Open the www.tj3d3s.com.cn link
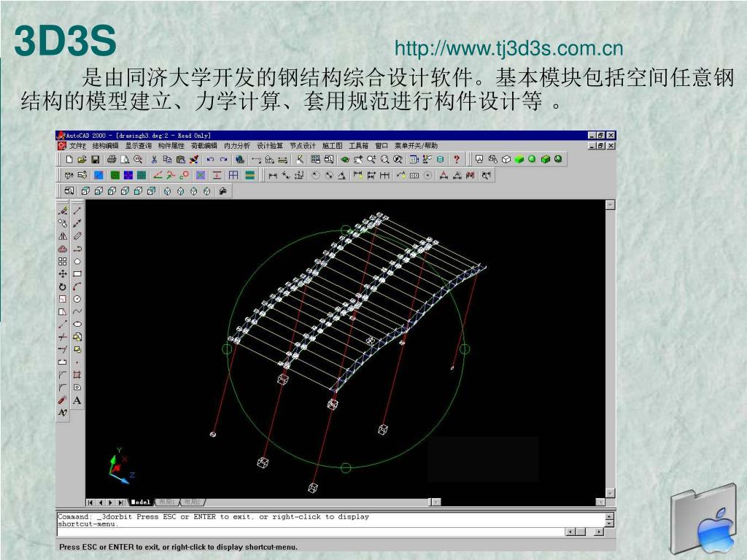Screen dimensions: 747x560 [508, 49]
